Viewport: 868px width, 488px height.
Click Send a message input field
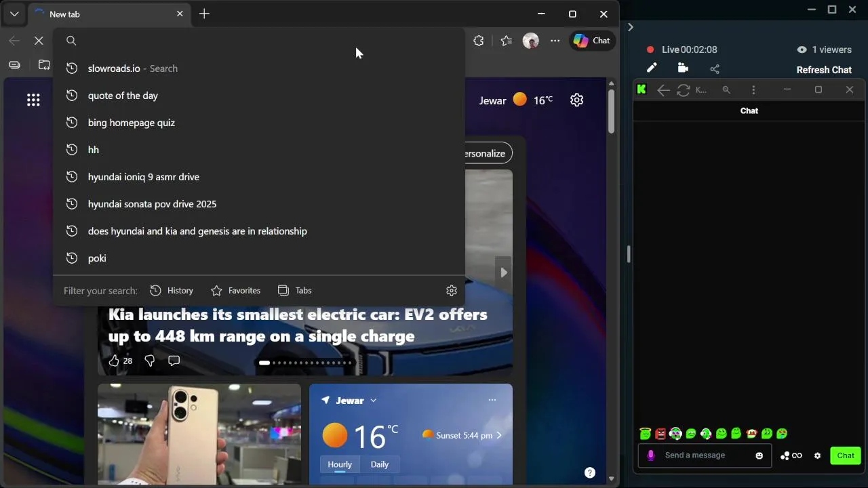pyautogui.click(x=705, y=455)
